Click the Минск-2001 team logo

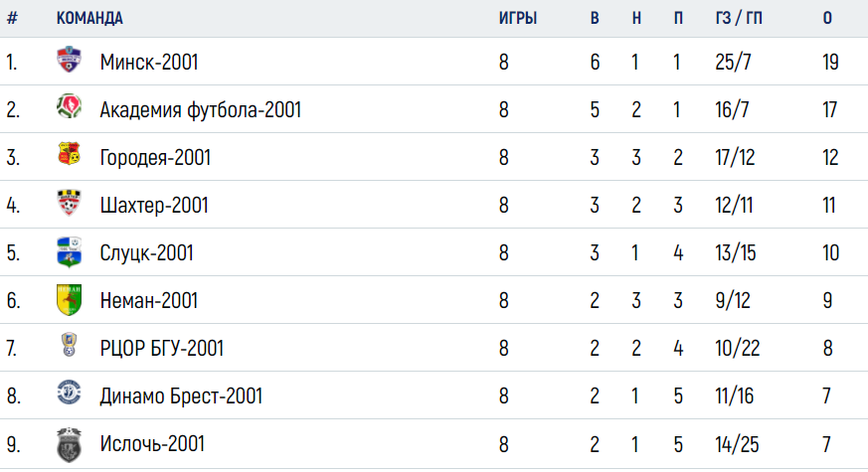(x=70, y=60)
